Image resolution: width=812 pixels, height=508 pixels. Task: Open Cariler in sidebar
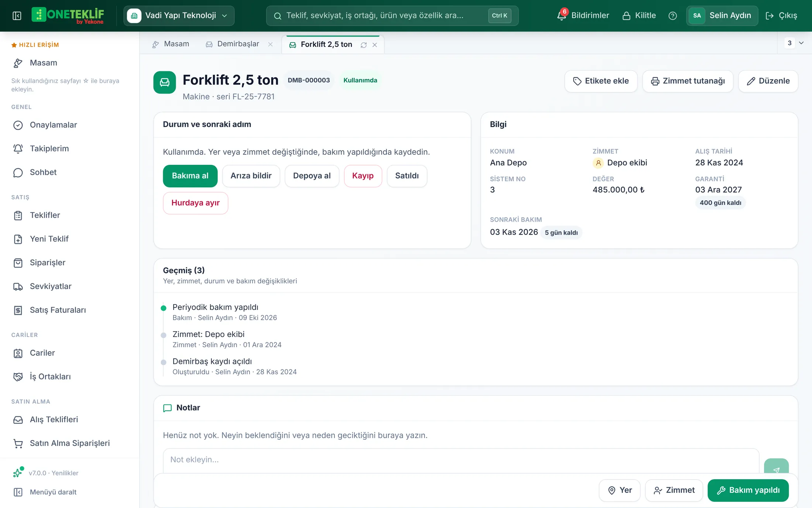pos(70,353)
